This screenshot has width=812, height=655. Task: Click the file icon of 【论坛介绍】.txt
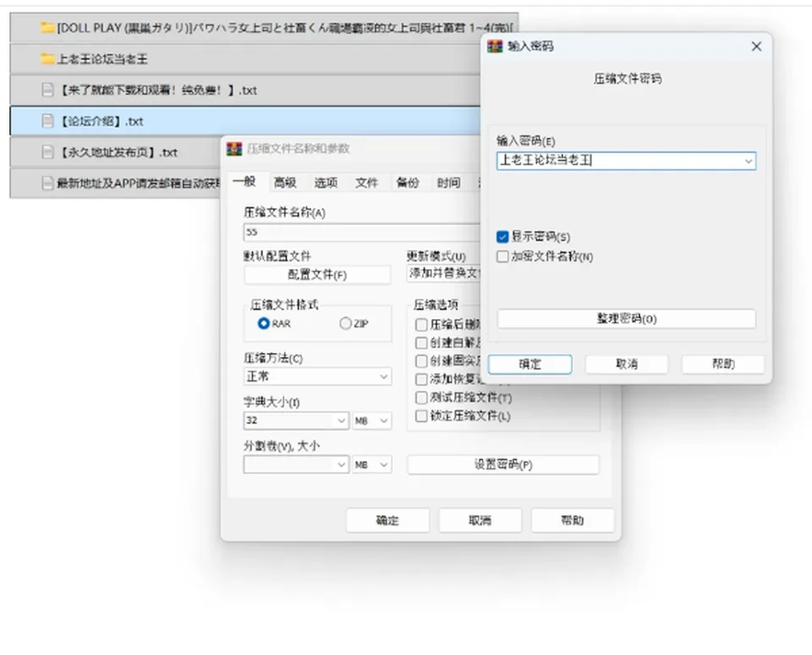47,121
